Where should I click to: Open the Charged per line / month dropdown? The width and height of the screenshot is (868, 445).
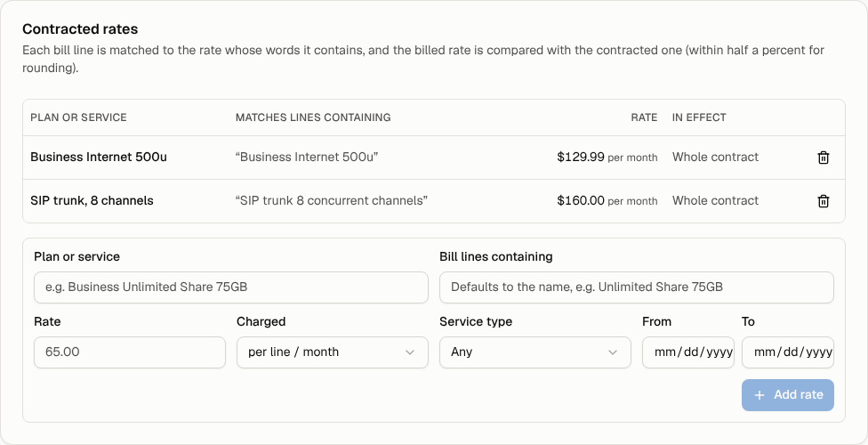[x=332, y=352]
